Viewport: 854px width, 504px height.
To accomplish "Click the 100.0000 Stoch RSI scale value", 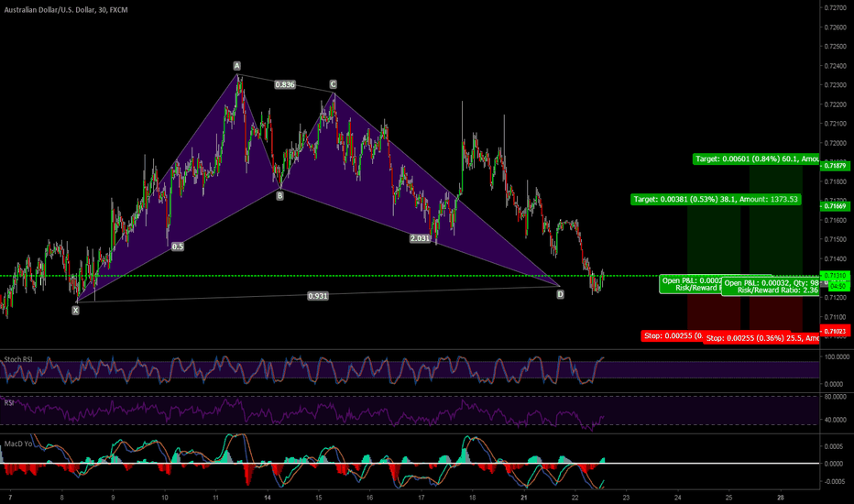I will 838,356.
